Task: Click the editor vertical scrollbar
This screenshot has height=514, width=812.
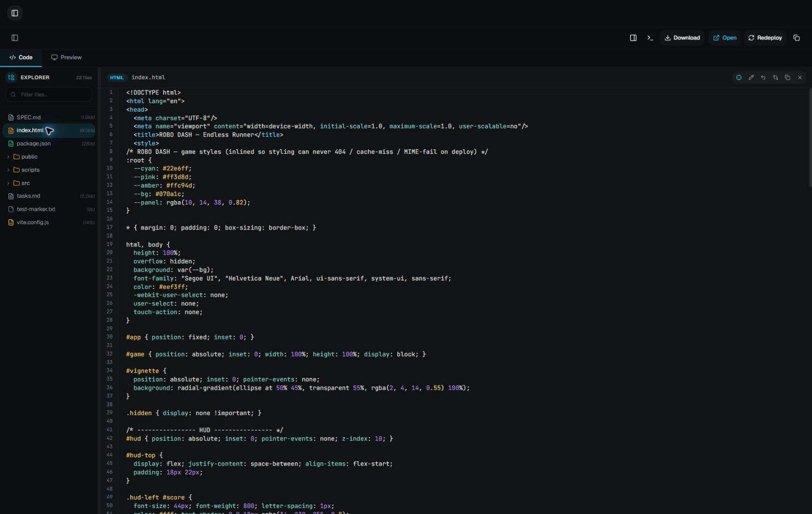Action: pos(810,138)
